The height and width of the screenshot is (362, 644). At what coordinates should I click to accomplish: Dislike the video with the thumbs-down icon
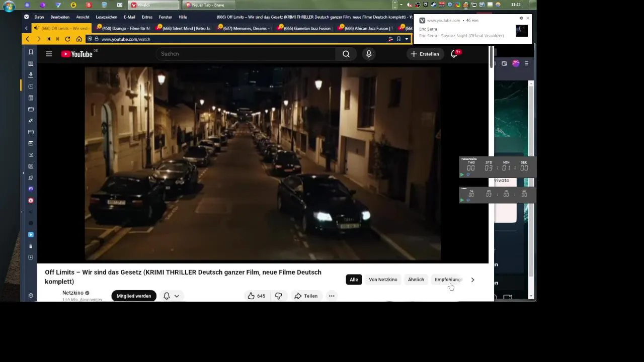(x=278, y=296)
